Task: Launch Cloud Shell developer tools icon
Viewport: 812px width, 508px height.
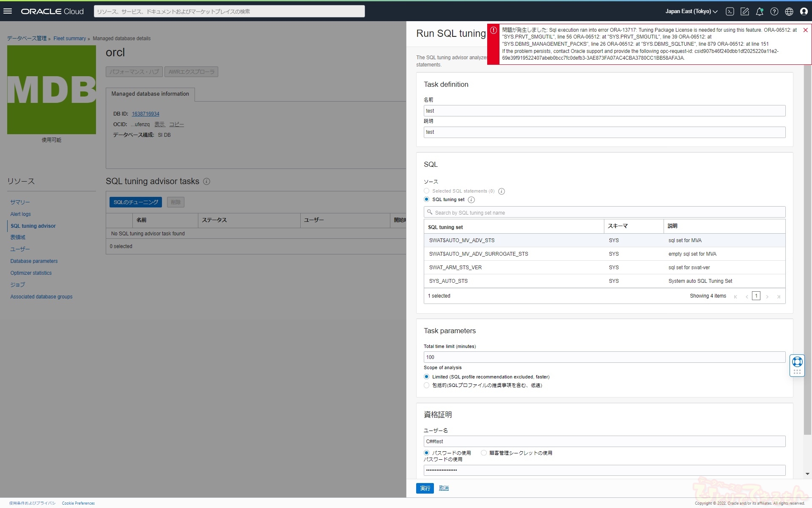Action: point(730,11)
